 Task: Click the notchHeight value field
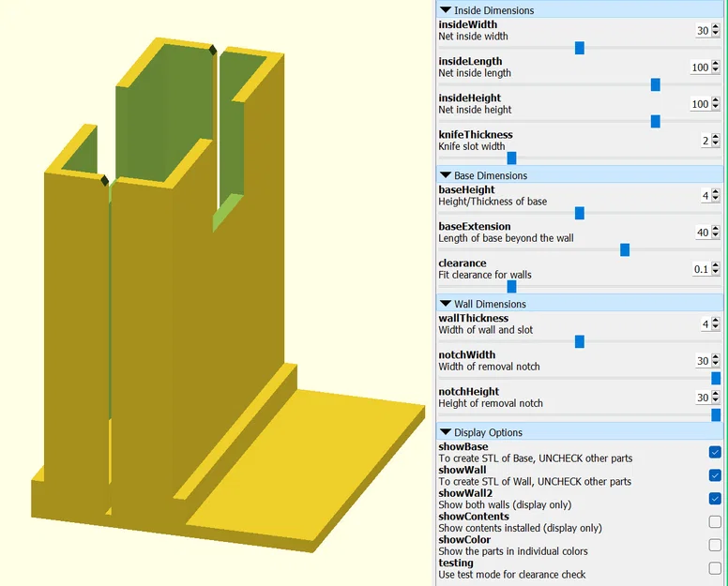coord(703,398)
